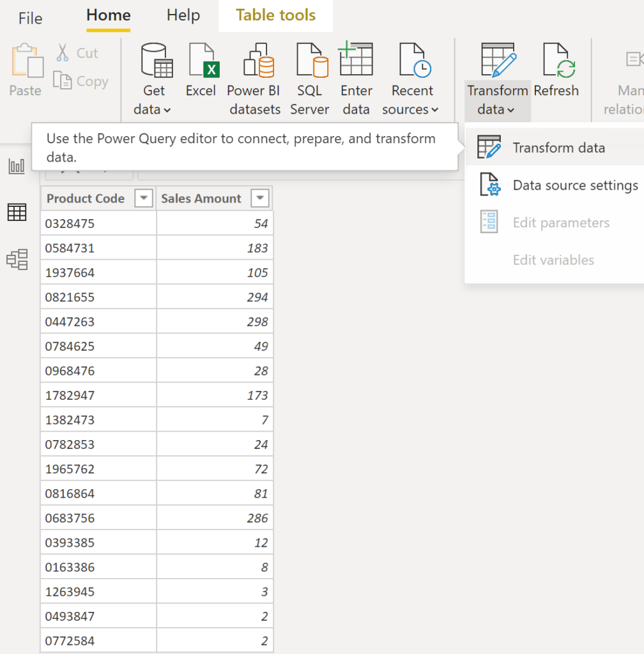Open Sales Amount column filter dropdown
The image size is (644, 654).
pos(260,198)
